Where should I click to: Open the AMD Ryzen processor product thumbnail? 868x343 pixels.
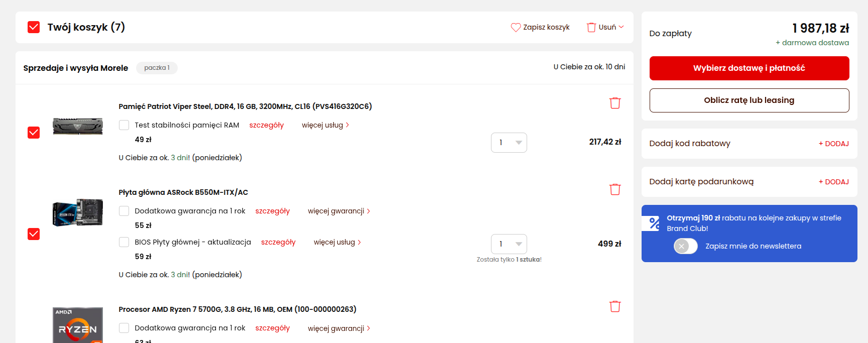pos(78,325)
